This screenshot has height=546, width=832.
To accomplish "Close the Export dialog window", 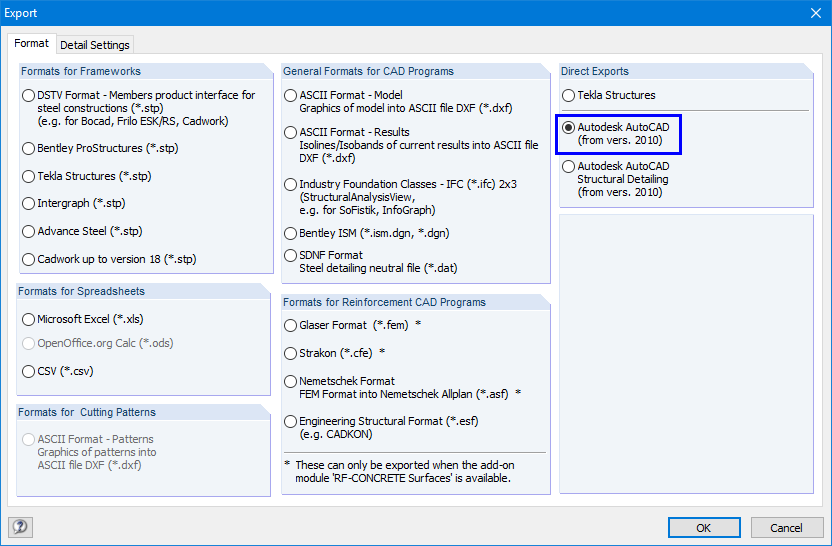I will pos(814,13).
